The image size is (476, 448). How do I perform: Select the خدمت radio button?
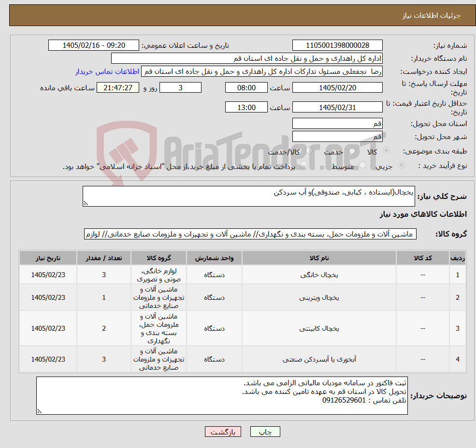[x=352, y=151]
